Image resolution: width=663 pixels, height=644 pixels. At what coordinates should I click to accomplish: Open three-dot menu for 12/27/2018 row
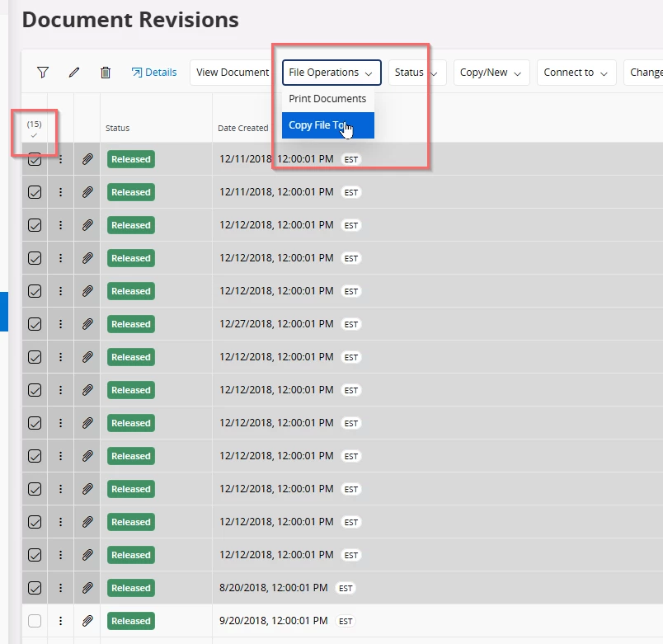tap(60, 324)
